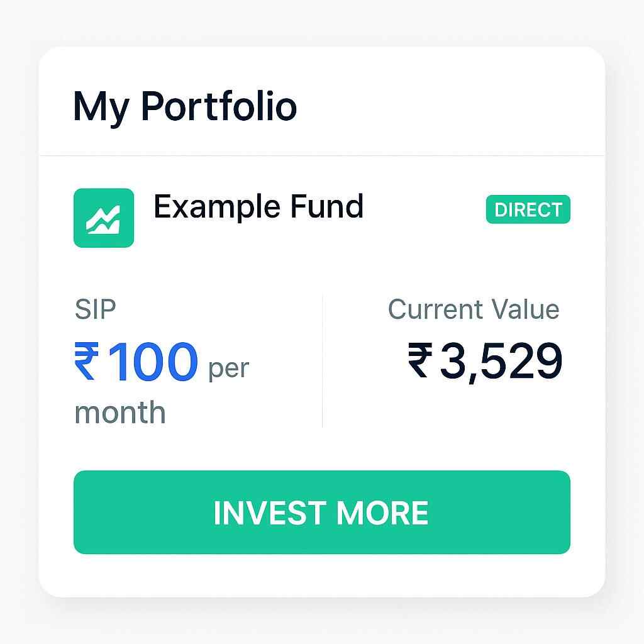Click the rupee symbol beside 100

pyautogui.click(x=87, y=362)
